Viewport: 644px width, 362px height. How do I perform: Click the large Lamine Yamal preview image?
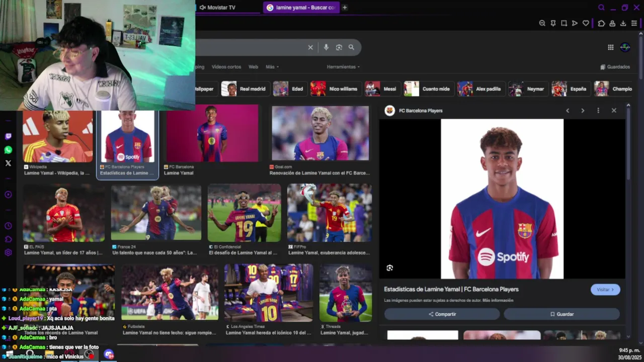[x=502, y=199]
